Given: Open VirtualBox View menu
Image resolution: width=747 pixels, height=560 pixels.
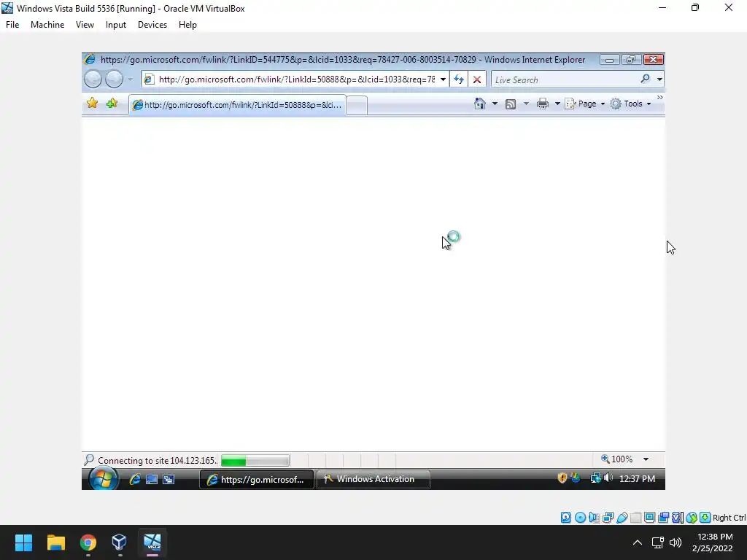Looking at the screenshot, I should [85, 25].
